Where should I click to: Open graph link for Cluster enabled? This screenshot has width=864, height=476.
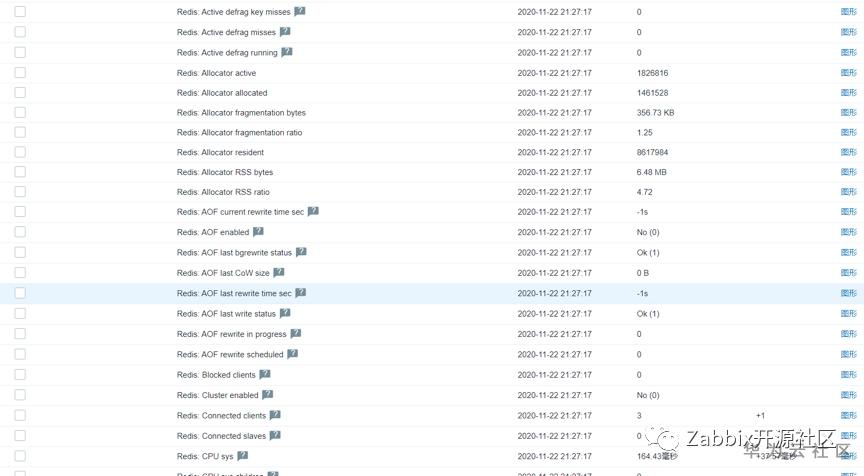click(849, 395)
